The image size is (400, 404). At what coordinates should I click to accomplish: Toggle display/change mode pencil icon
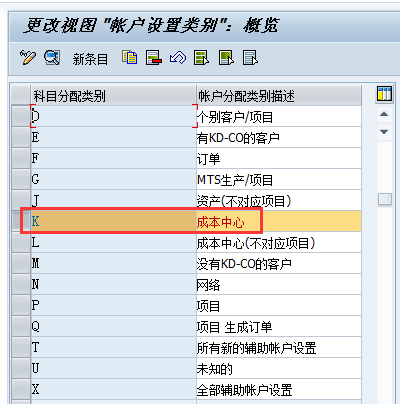(x=28, y=58)
